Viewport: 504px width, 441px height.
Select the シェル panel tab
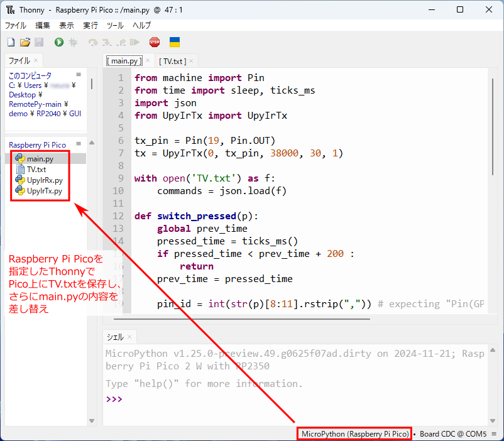(115, 337)
